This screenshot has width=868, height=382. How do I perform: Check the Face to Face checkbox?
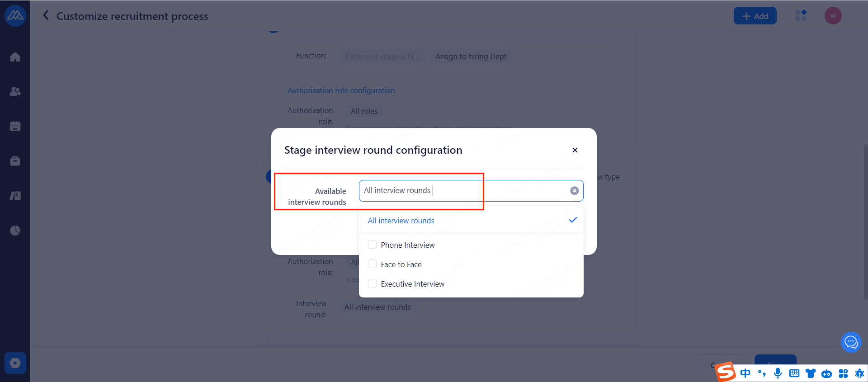373,264
